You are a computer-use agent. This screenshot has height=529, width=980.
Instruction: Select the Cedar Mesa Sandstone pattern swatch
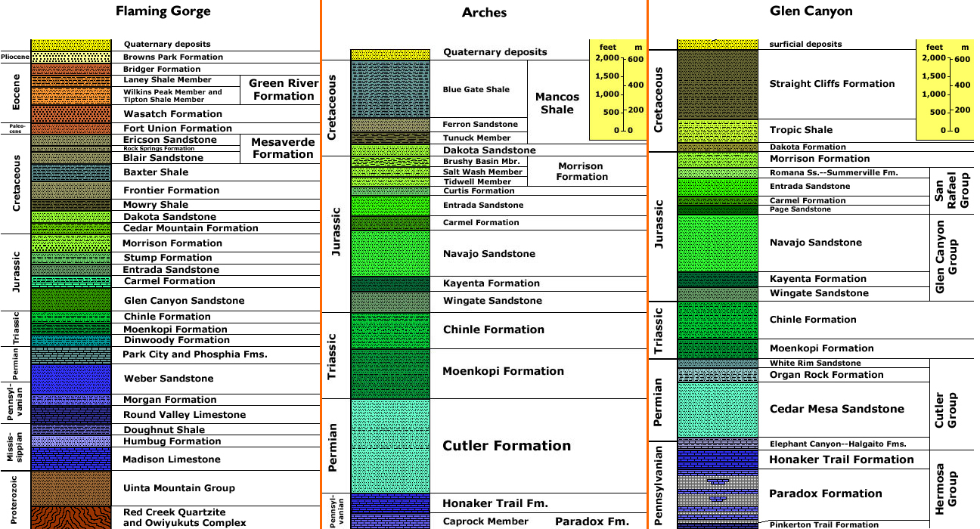pos(717,409)
